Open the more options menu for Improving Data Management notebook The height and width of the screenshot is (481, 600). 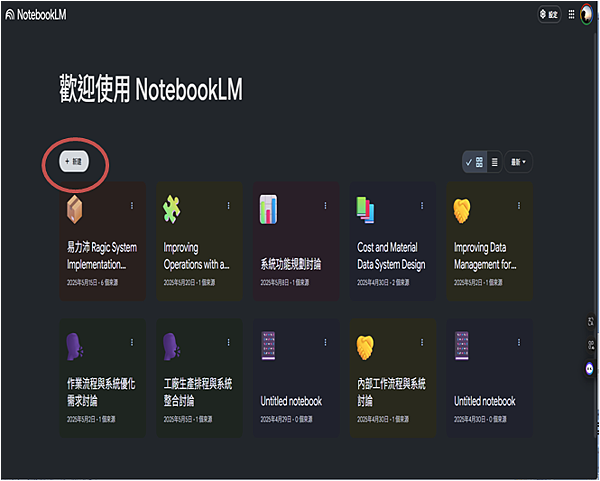pyautogui.click(x=519, y=205)
